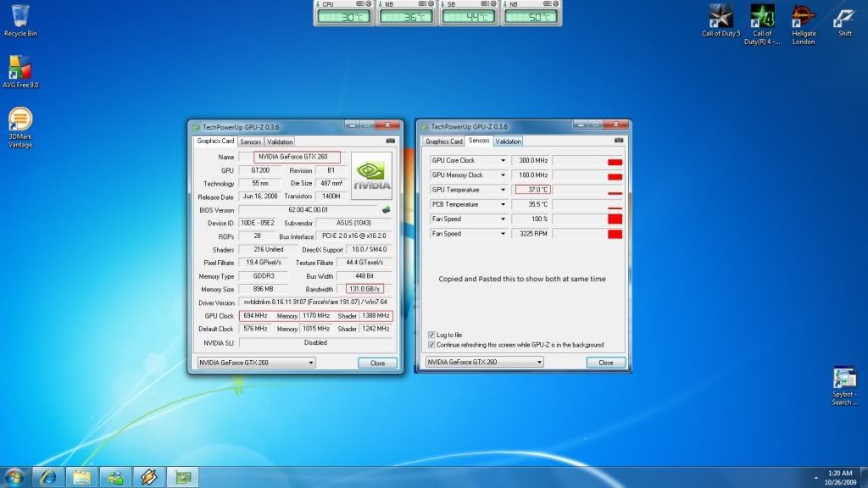
Task: Open Validation tab in right window
Action: [509, 141]
